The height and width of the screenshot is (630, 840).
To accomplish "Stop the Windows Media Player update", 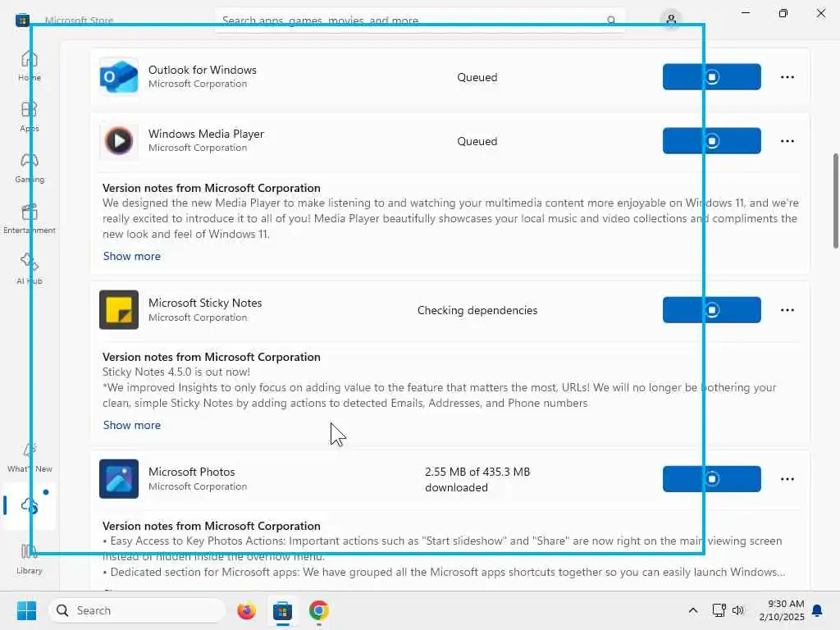I will coord(711,140).
